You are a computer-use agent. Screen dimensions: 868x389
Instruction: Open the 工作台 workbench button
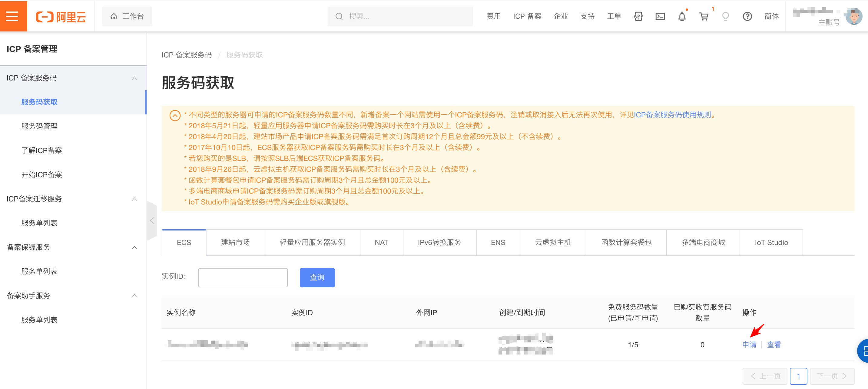[x=128, y=16]
